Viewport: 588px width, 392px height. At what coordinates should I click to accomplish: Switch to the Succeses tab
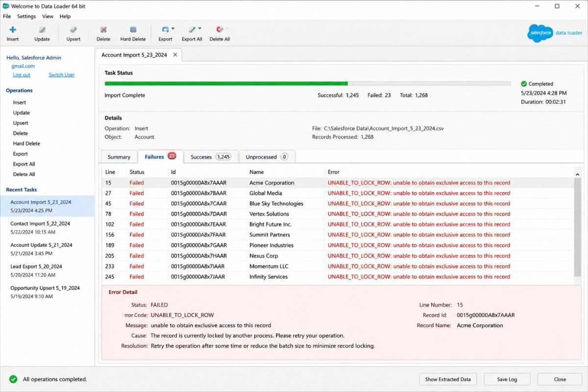211,157
